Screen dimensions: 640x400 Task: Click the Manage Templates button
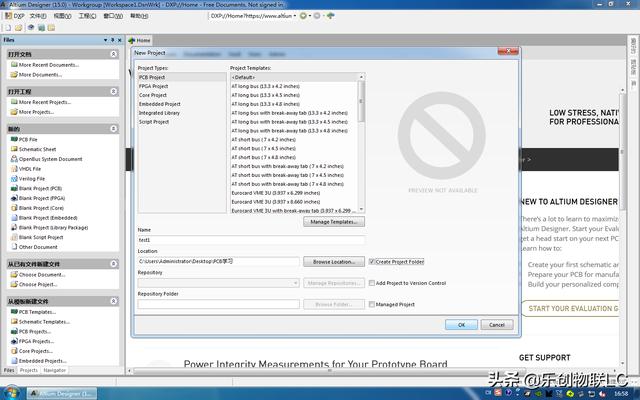[x=334, y=222]
